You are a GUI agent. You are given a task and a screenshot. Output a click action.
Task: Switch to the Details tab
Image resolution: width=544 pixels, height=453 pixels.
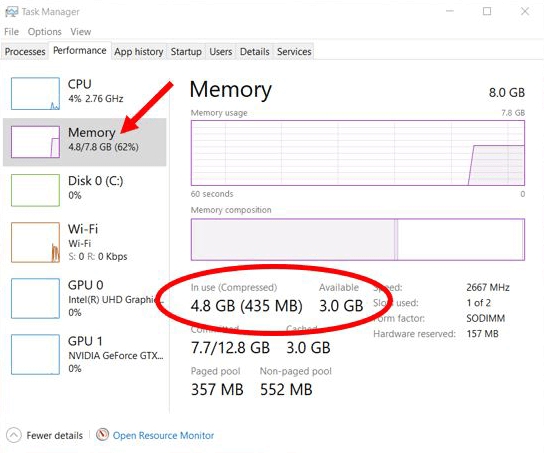[255, 52]
